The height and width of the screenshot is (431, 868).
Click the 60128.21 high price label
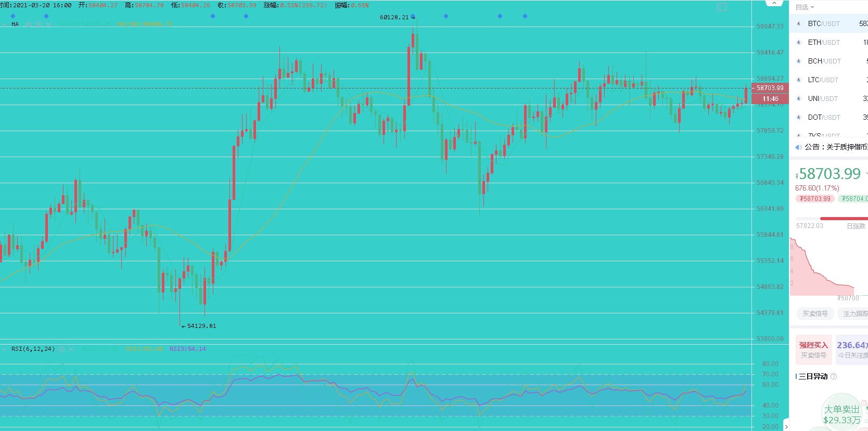[394, 18]
